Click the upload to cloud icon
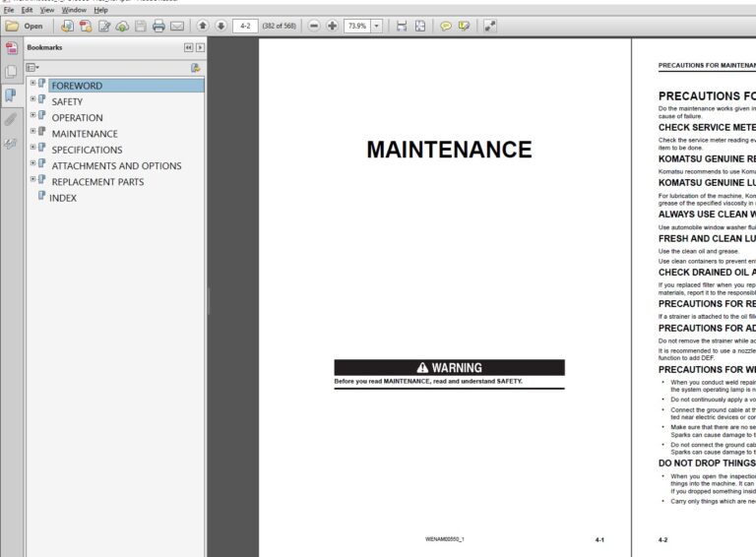This screenshot has width=756, height=557. point(122,26)
